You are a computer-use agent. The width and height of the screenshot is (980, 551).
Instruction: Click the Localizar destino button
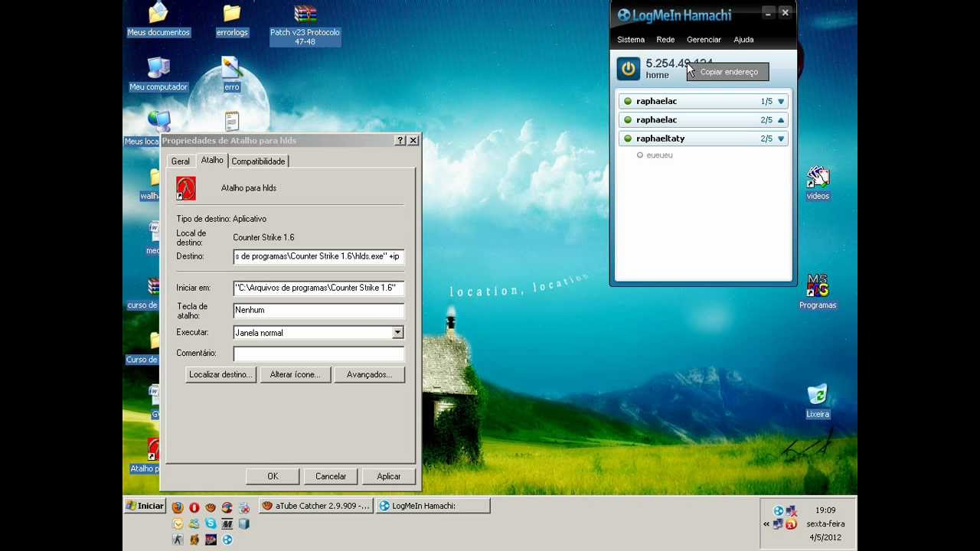(220, 375)
